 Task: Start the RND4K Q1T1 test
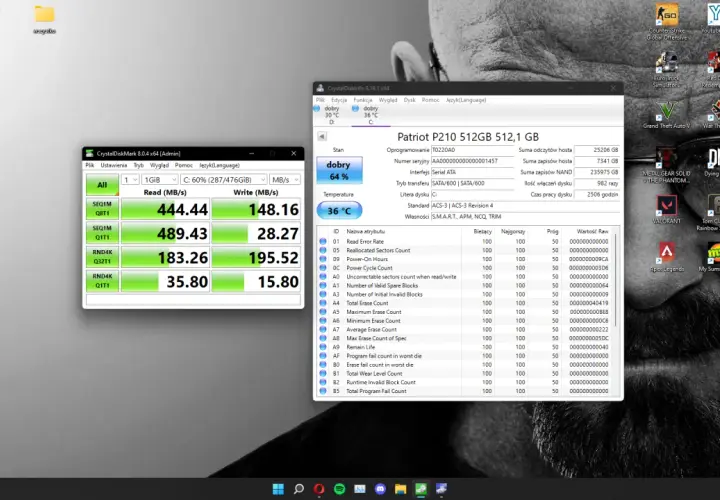[x=102, y=281]
